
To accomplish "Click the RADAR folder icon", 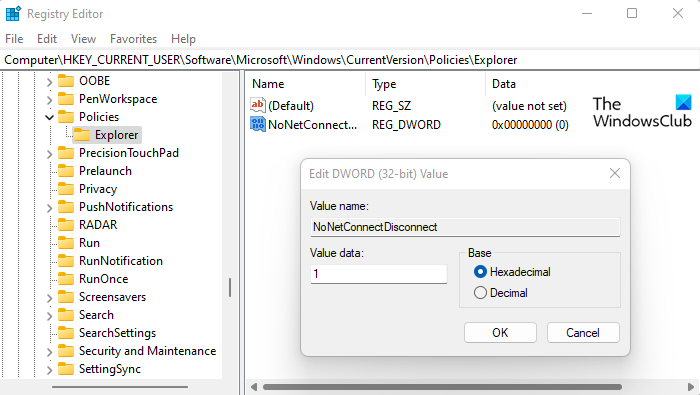I will click(x=66, y=225).
